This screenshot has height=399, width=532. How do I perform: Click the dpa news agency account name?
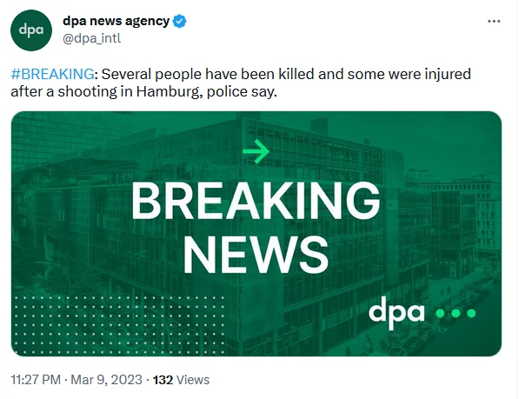(116, 21)
